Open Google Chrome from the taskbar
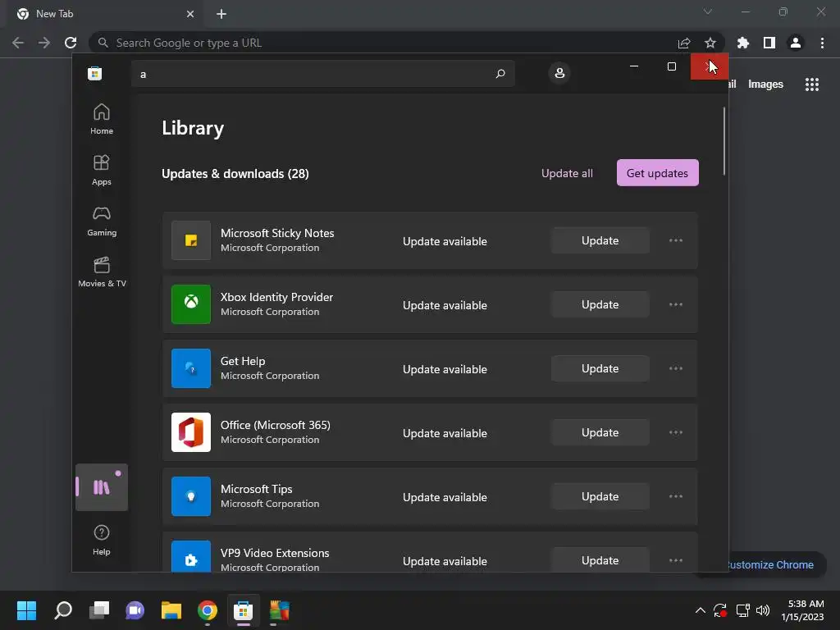 click(208, 610)
